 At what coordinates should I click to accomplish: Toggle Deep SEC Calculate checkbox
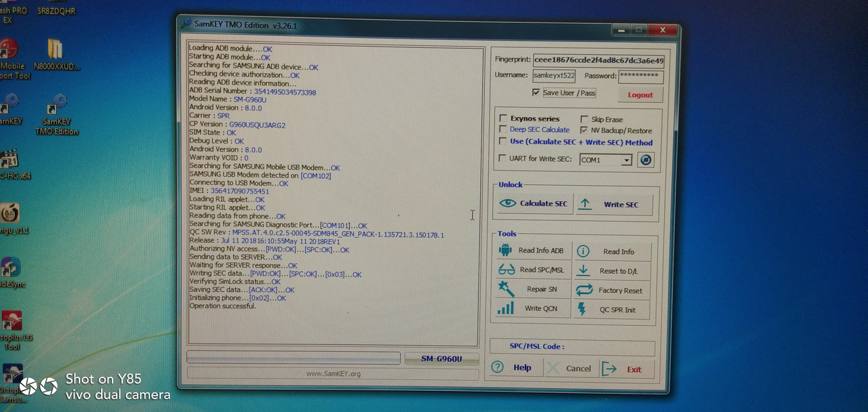[503, 129]
